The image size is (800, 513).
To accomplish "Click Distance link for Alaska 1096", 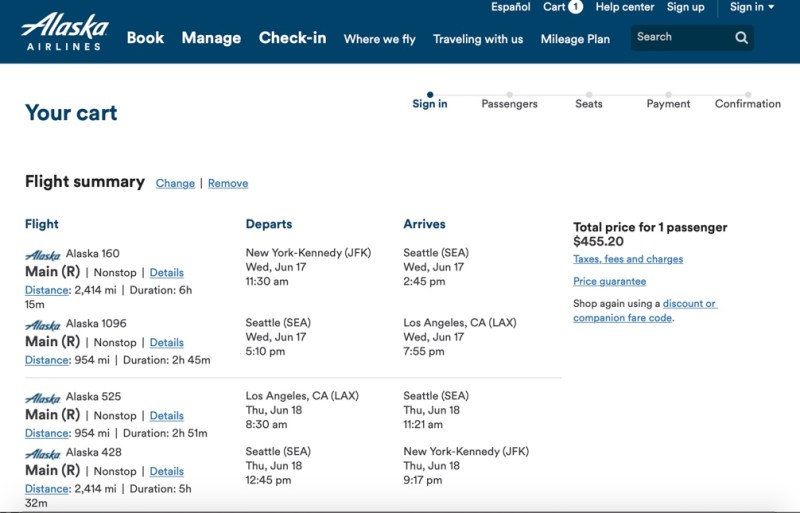I will 47,360.
